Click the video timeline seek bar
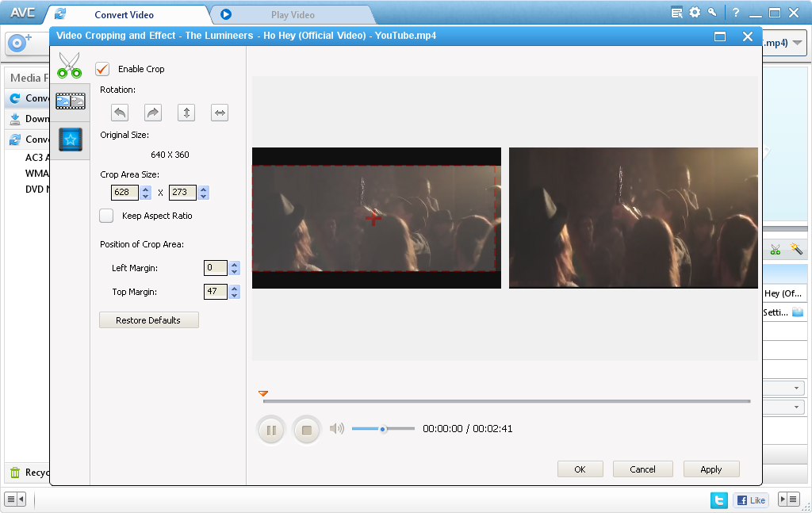Viewport: 812px width, 513px height. tap(507, 401)
